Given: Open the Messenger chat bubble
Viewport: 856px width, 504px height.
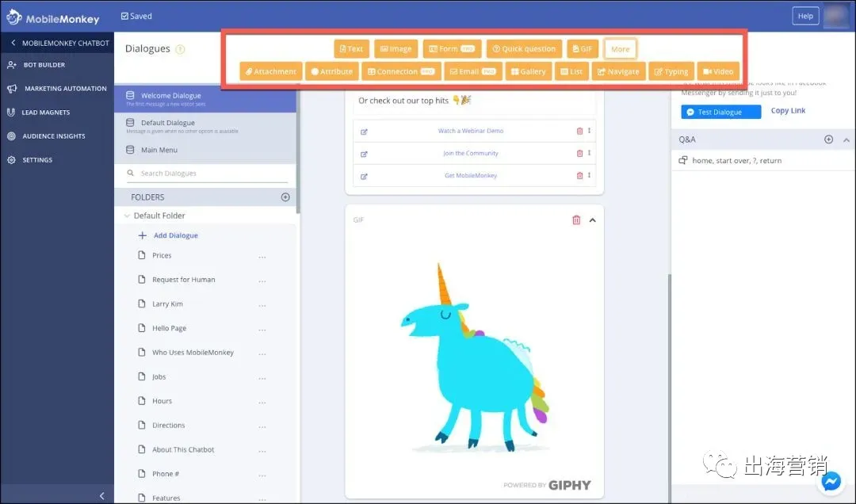Looking at the screenshot, I should [x=831, y=481].
